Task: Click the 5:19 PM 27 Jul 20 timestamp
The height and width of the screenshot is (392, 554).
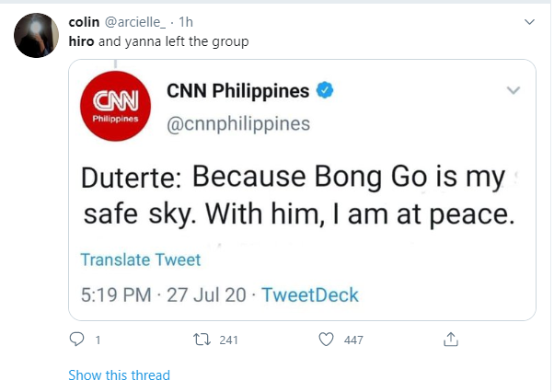Action: pyautogui.click(x=164, y=295)
